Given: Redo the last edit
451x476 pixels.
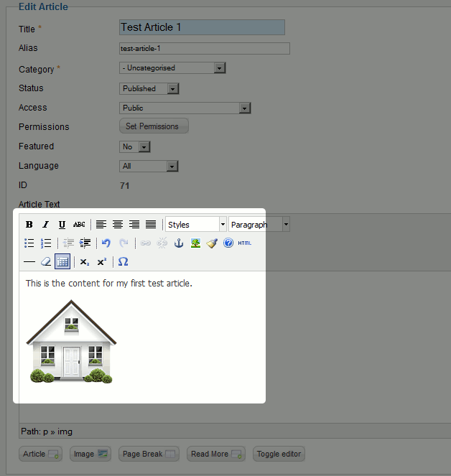Looking at the screenshot, I should pyautogui.click(x=124, y=243).
